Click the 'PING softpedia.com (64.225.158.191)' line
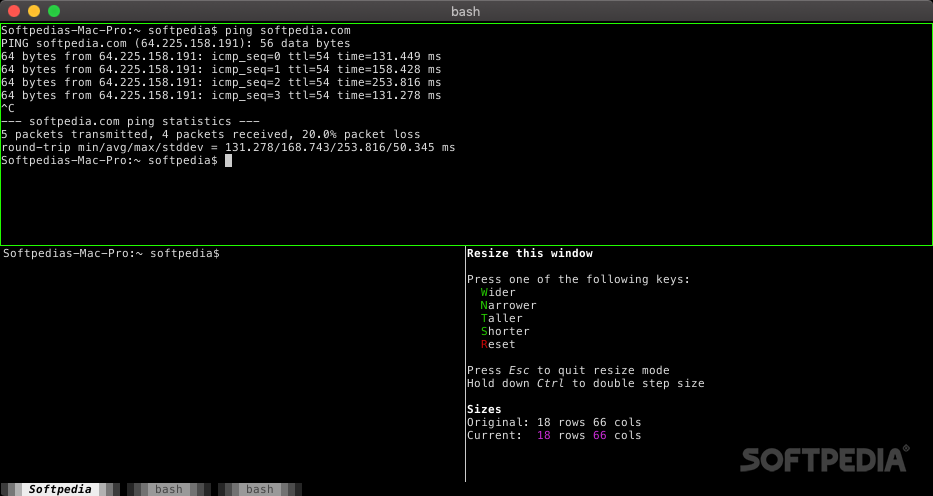Screen dimensions: 933x496 point(176,43)
